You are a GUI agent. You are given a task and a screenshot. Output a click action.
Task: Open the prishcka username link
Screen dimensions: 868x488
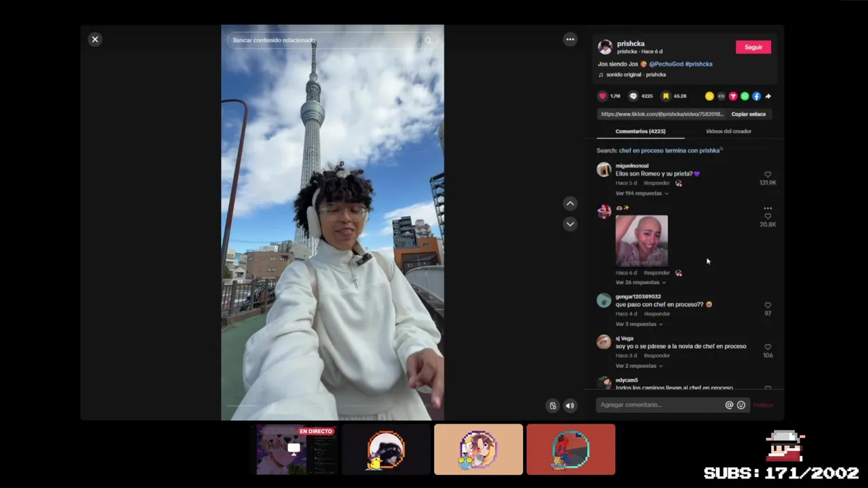[x=631, y=43]
